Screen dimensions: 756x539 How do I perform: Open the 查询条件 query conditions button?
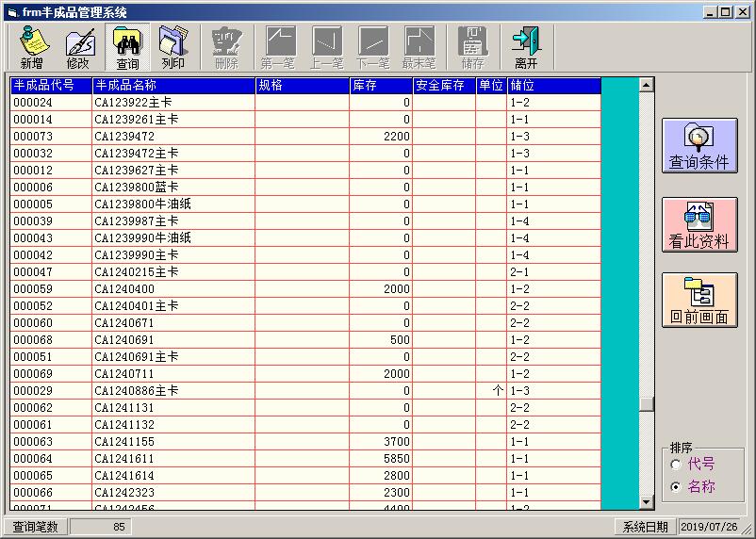point(699,146)
